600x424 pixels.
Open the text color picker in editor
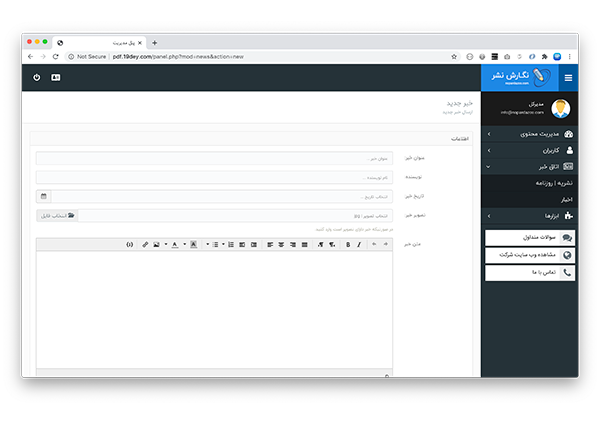pos(175,244)
